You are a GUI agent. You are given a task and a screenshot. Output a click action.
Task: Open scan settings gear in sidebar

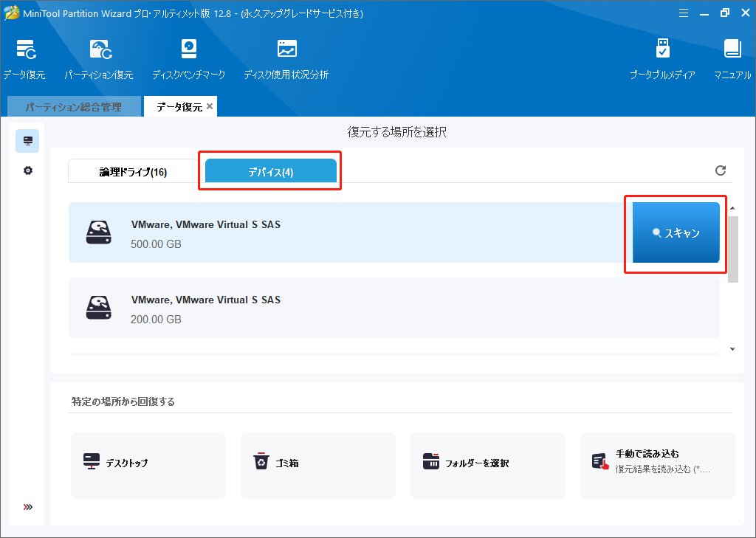click(x=28, y=170)
